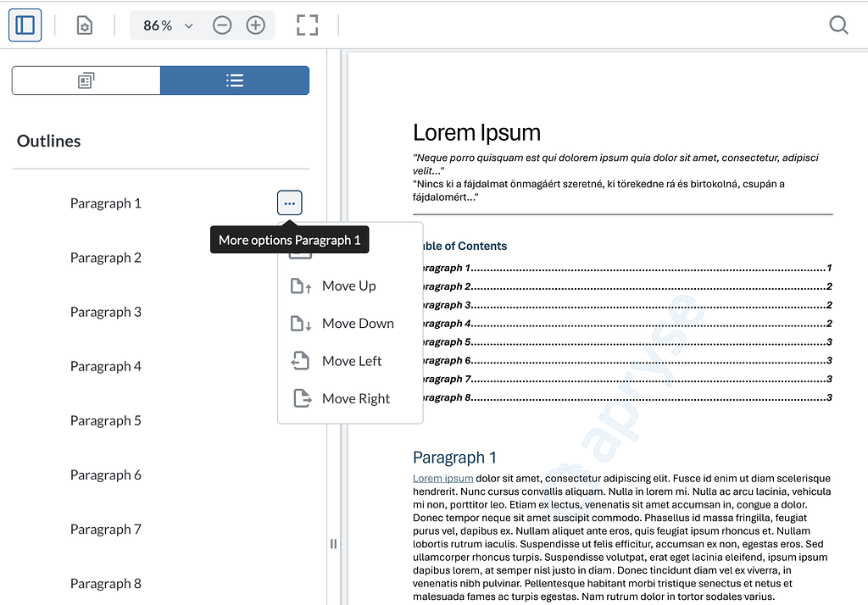Image resolution: width=868 pixels, height=605 pixels.
Task: Choose Move Right for Paragraph 1
Action: pyautogui.click(x=356, y=398)
